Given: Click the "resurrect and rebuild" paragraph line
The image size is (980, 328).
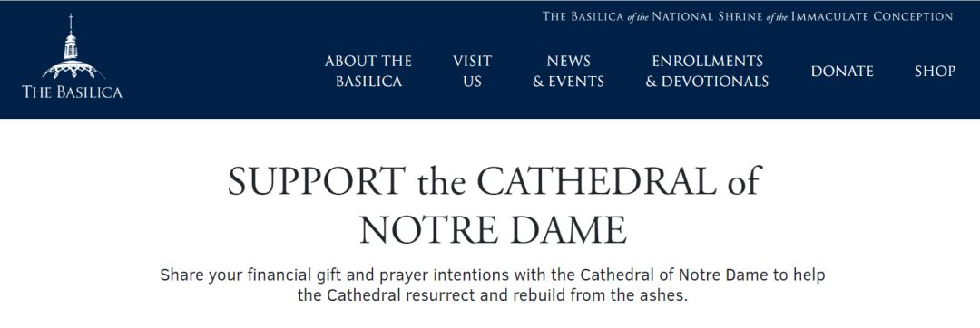Looking at the screenshot, I should pyautogui.click(x=493, y=295).
